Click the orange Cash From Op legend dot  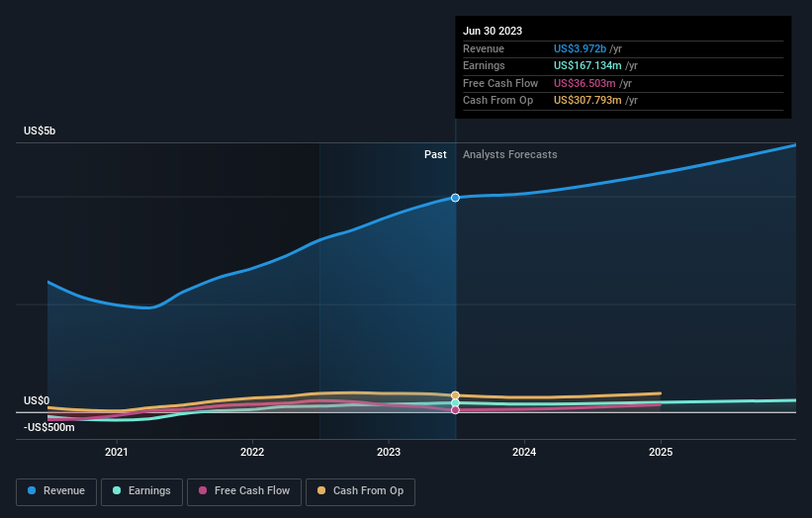[x=321, y=490]
